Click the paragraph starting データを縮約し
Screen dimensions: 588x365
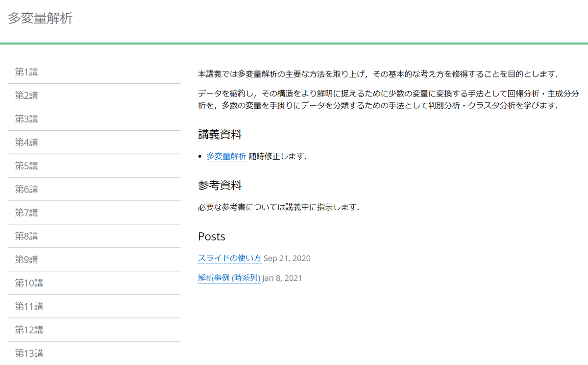point(389,99)
